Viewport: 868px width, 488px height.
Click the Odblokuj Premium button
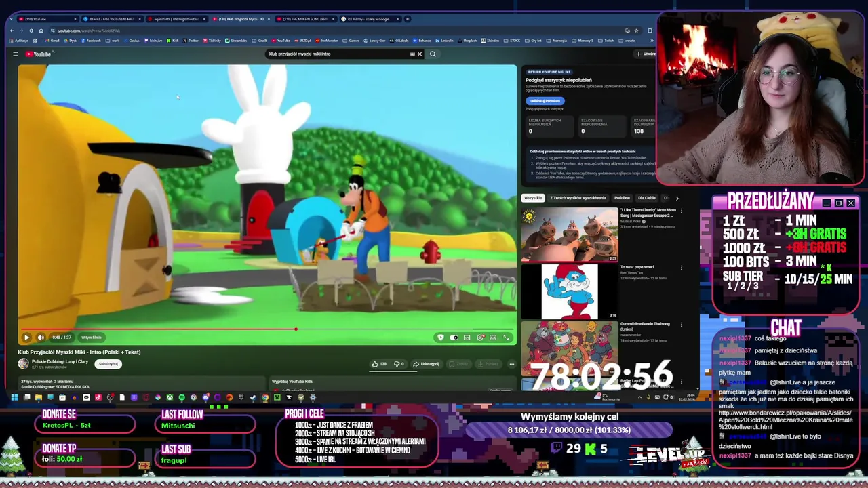(545, 101)
